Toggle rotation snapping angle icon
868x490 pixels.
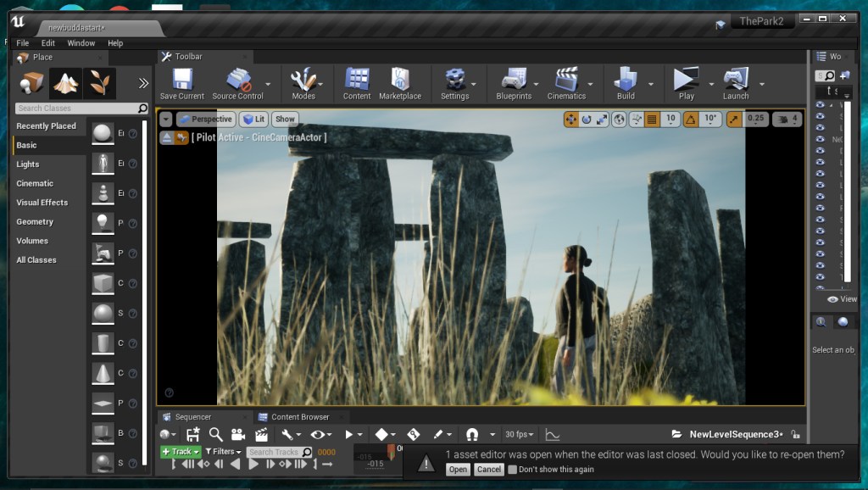click(689, 120)
